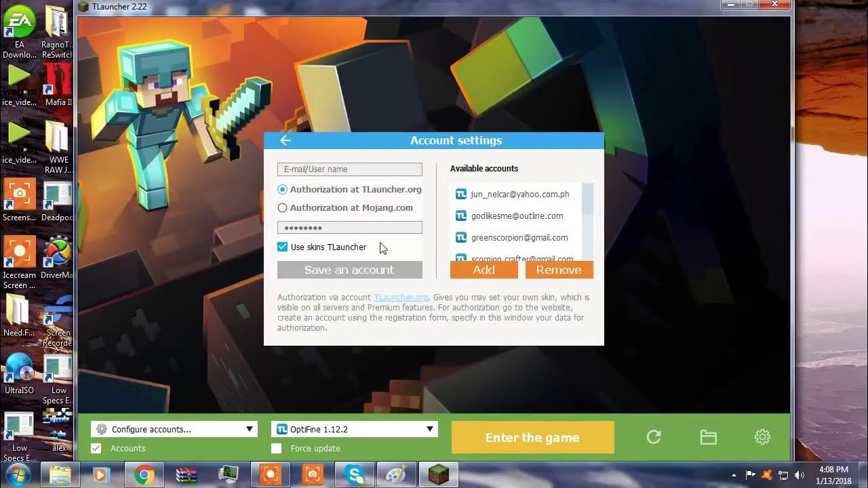868x488 pixels.
Task: Select the Mafia II desktop shortcut
Action: [x=58, y=85]
